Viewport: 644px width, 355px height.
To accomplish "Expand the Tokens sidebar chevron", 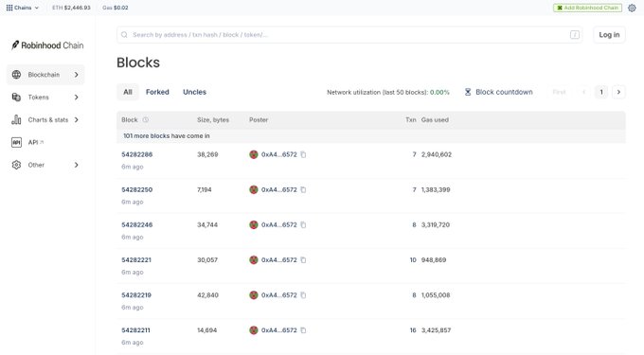I will coord(77,98).
